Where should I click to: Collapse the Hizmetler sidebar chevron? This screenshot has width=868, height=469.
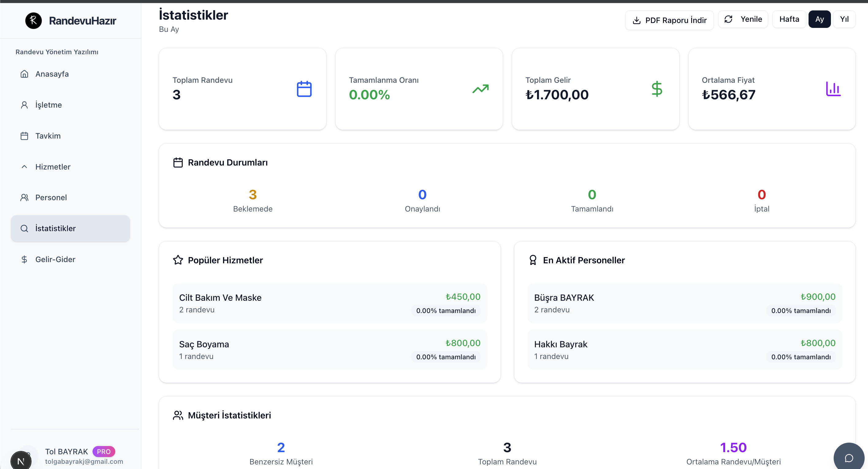click(x=24, y=167)
